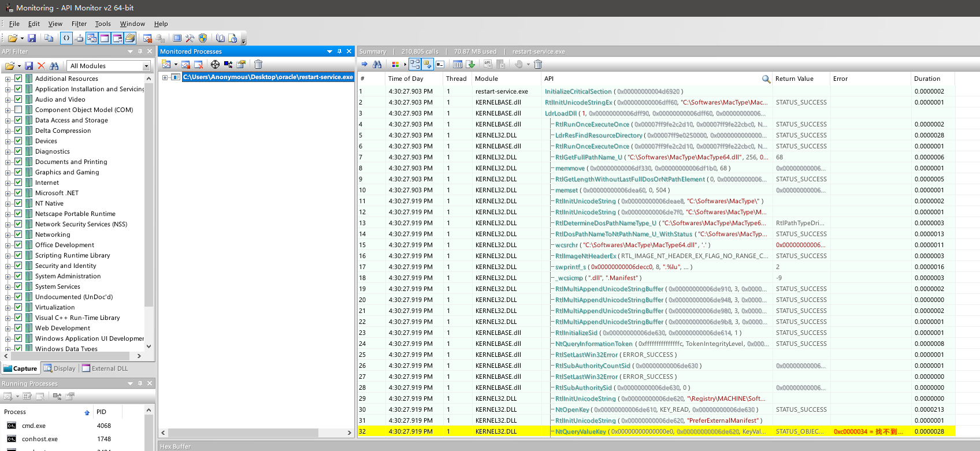Click the trash can in Monitored Processes toolbar
980x451 pixels.
258,64
